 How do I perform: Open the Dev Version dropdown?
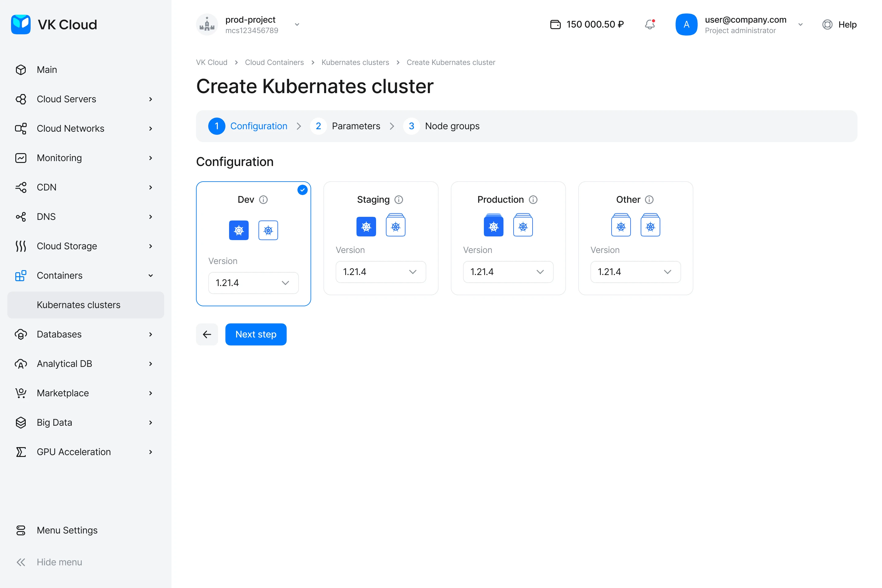(x=254, y=283)
